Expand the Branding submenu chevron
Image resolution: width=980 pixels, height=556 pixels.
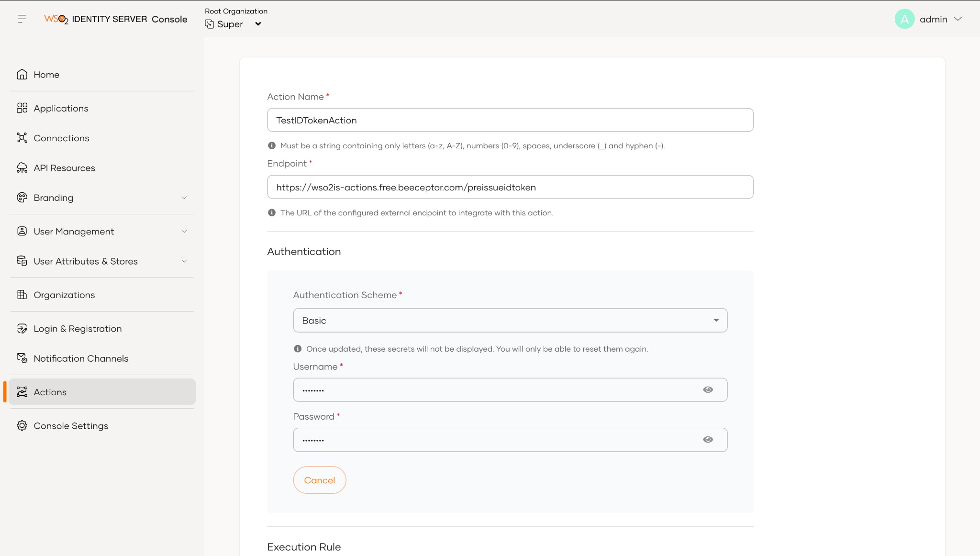184,198
